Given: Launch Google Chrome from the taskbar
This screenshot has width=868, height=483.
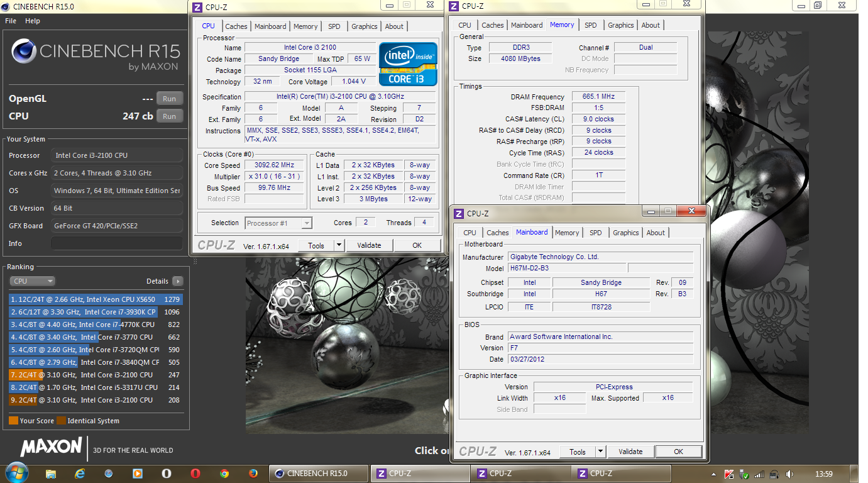Looking at the screenshot, I should 224,473.
